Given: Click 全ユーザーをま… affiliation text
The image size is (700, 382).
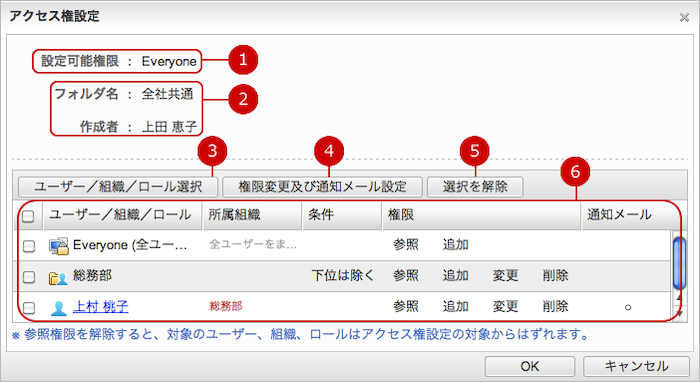Looking at the screenshot, I should pyautogui.click(x=253, y=245).
